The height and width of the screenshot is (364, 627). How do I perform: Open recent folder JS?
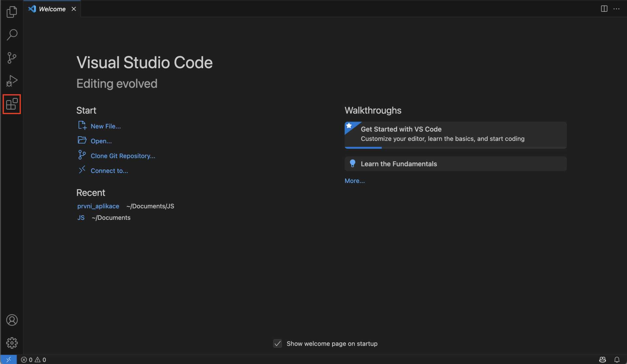[81, 218]
